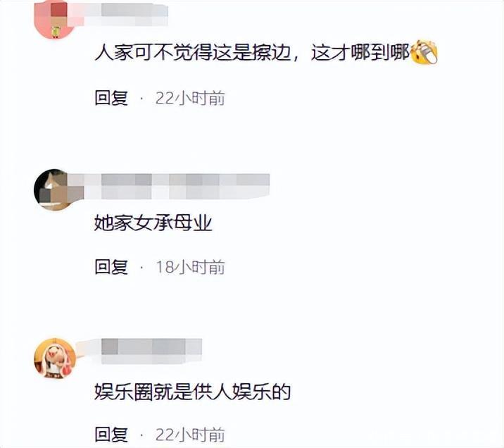Click the phrase 这才哪到哪 in the first comment

click(x=360, y=53)
